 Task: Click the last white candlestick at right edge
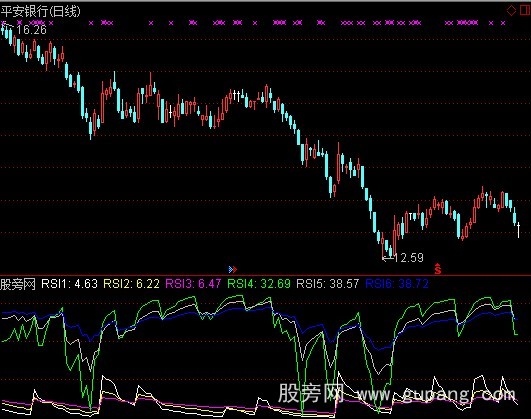tap(518, 230)
